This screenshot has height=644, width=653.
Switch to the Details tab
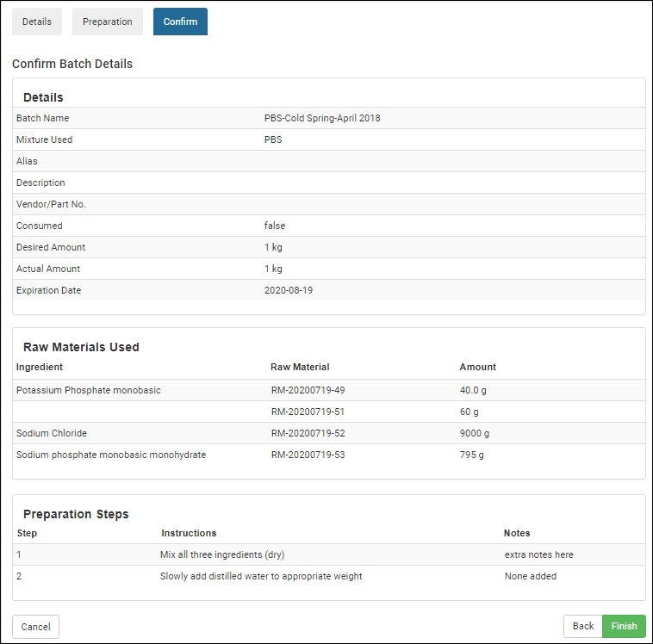tap(37, 22)
